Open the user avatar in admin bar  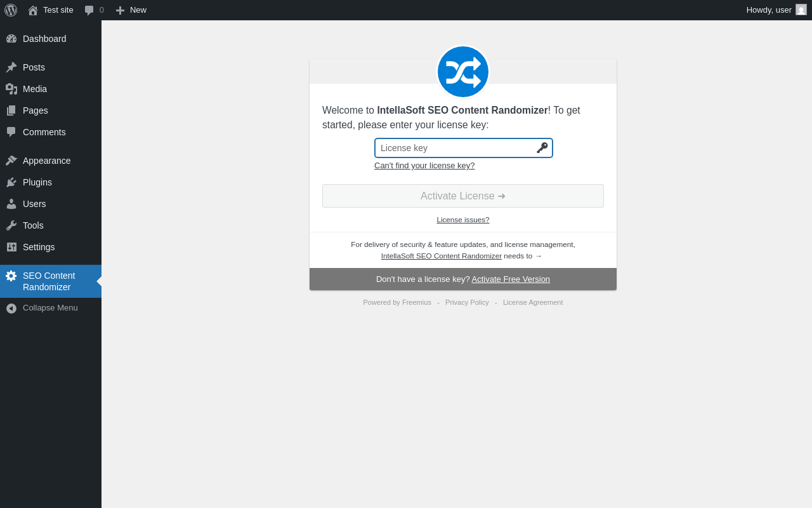point(801,10)
